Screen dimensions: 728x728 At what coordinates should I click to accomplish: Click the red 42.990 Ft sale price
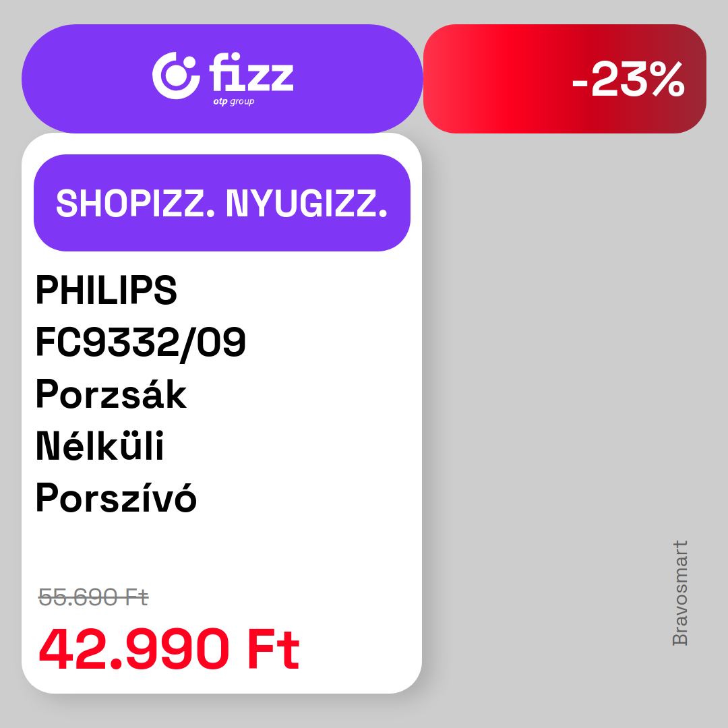pos(169,649)
